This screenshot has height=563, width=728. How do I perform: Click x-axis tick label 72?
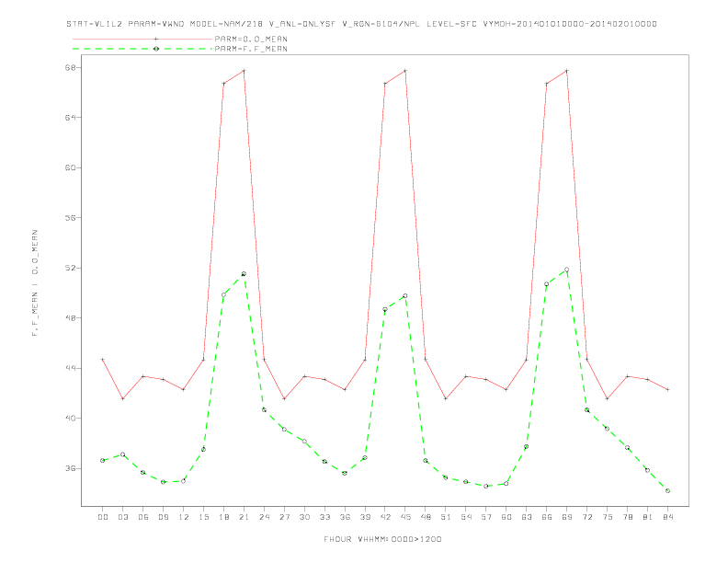click(586, 517)
